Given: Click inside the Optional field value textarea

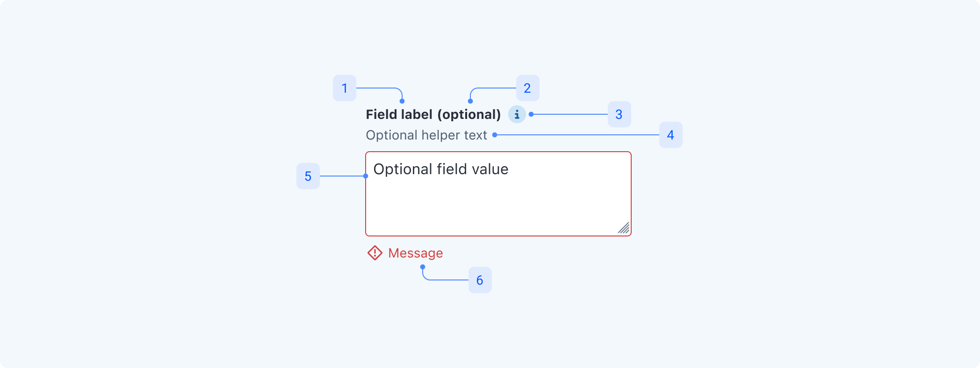Looking at the screenshot, I should click(498, 194).
